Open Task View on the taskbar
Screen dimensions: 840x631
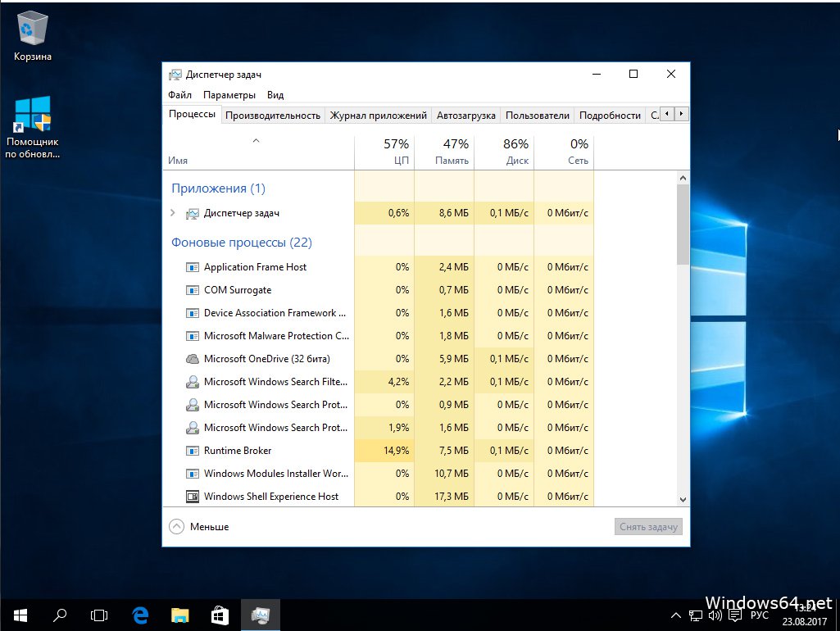tap(99, 615)
